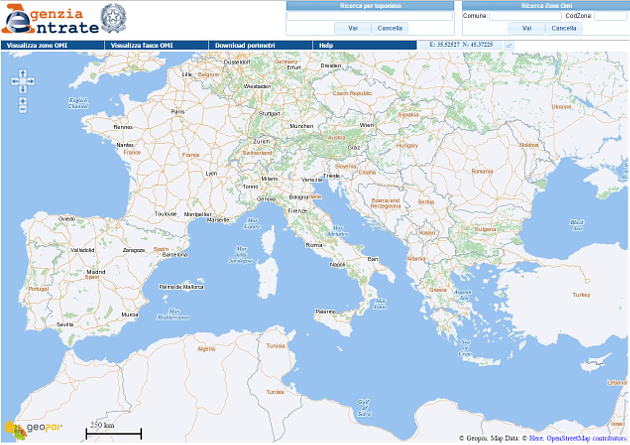The width and height of the screenshot is (630, 445).
Task: Click the Palma de Mallorca label
Action: coord(181,287)
